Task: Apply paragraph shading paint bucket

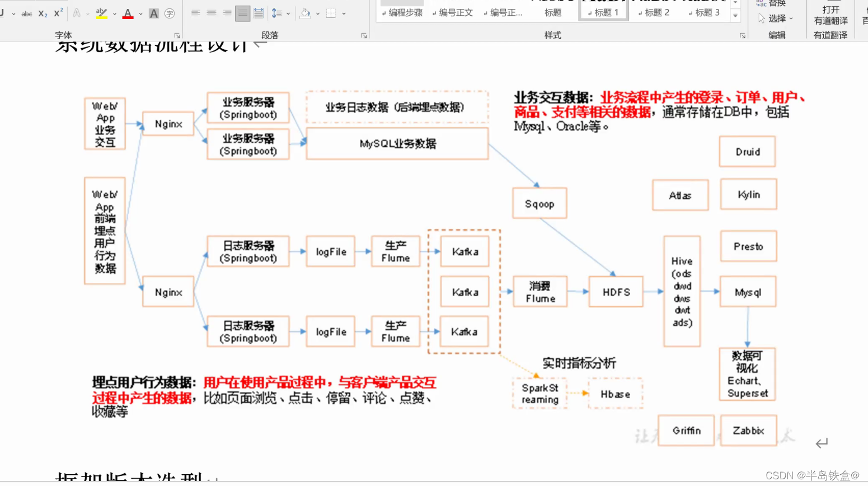Action: pyautogui.click(x=305, y=13)
